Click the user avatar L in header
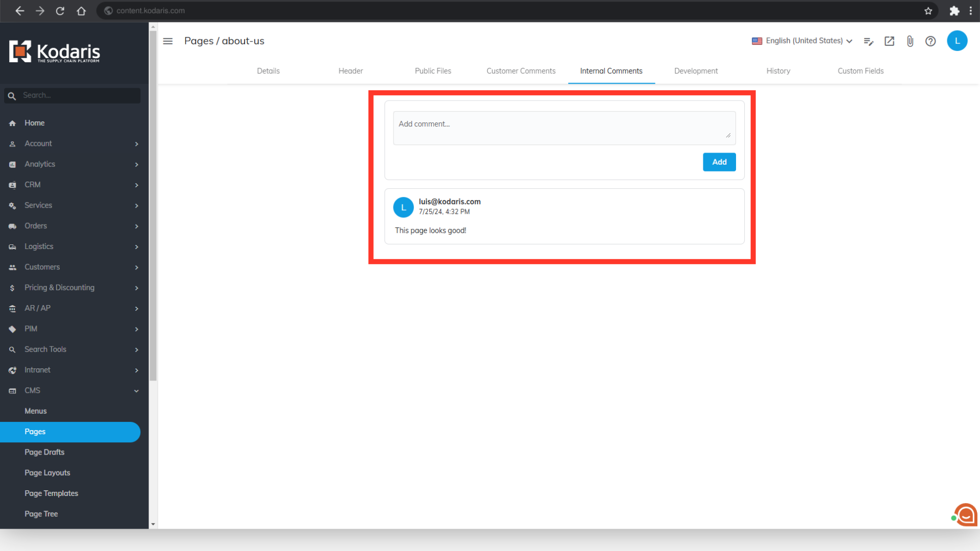The height and width of the screenshot is (551, 980). pos(957,41)
